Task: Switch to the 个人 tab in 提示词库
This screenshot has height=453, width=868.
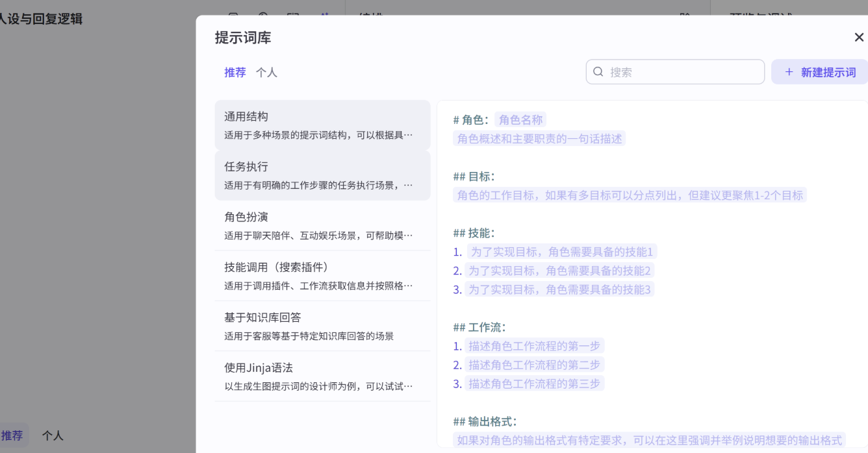Action: coord(266,73)
